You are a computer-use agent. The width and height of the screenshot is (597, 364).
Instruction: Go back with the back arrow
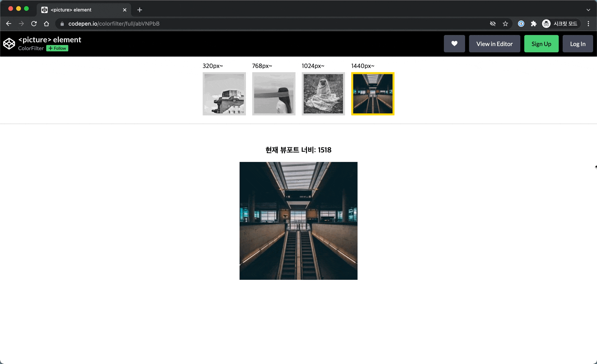point(9,24)
